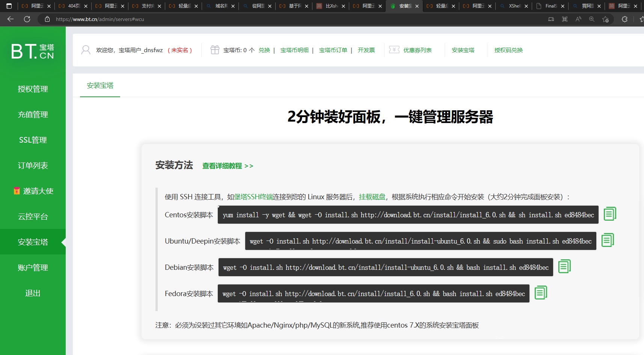Click the Ubuntu/Deepin install command box

(x=421, y=241)
